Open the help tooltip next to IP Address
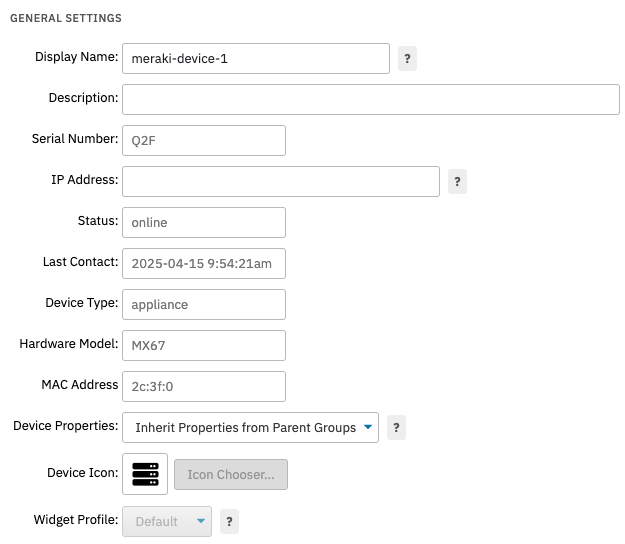Viewport: 625px width, 544px height. (457, 182)
